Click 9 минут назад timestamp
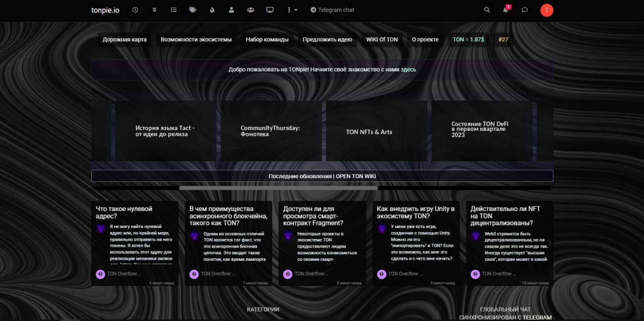The height and width of the screenshot is (321, 644). [x=443, y=283]
